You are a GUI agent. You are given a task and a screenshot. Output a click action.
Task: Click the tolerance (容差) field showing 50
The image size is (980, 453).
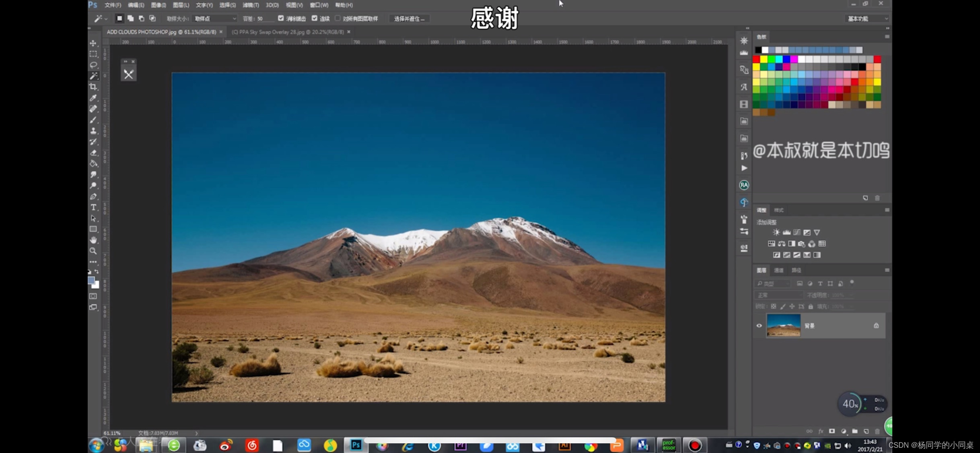tap(265, 19)
